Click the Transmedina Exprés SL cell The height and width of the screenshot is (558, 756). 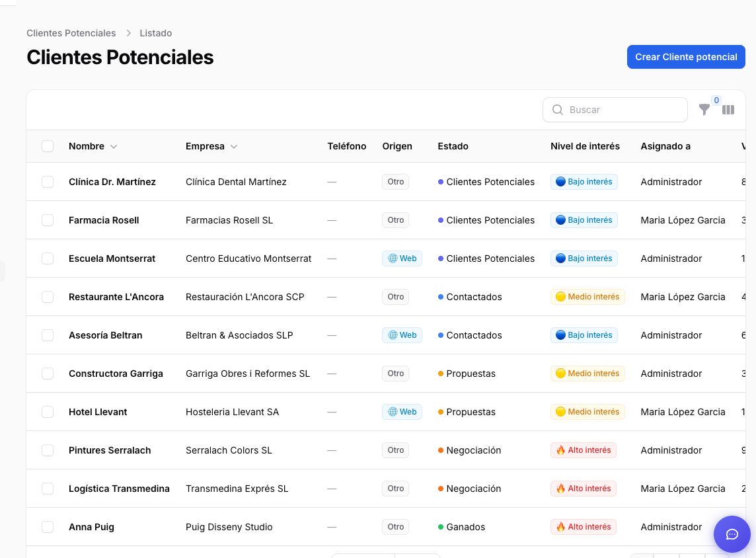pos(237,489)
